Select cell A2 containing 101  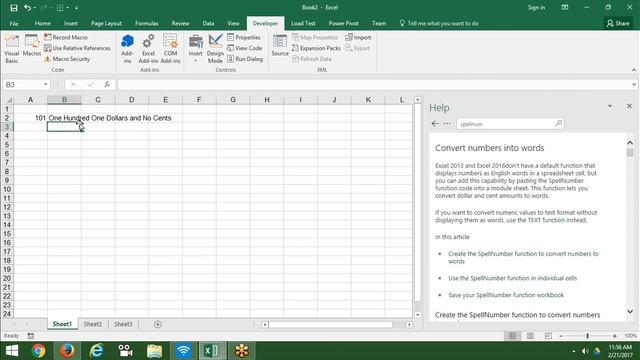(x=30, y=118)
